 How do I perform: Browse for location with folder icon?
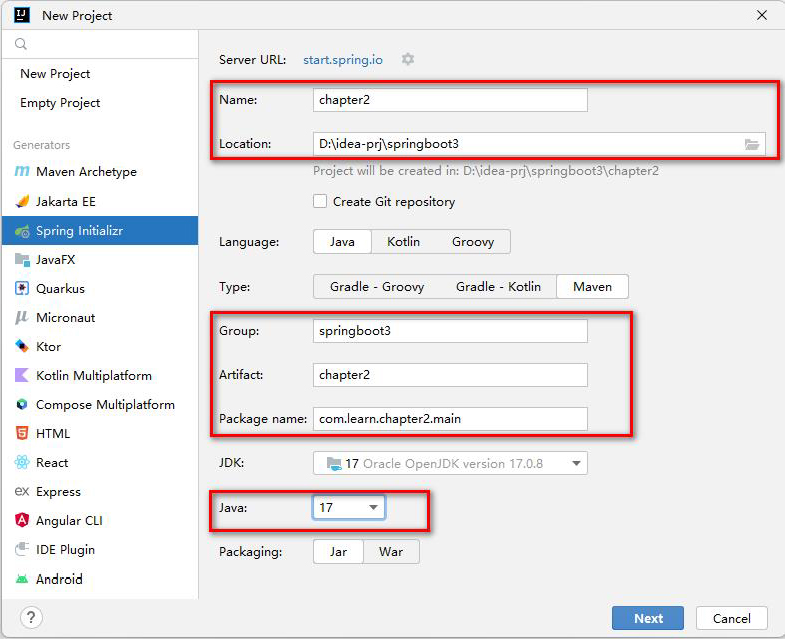(751, 144)
